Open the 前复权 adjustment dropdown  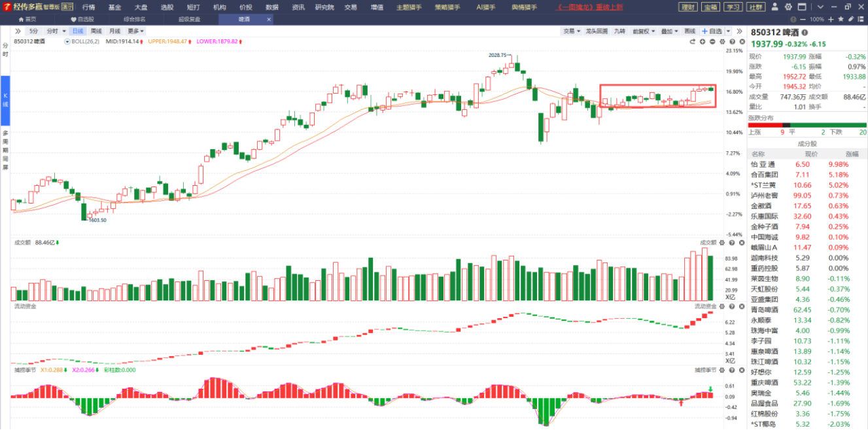644,31
